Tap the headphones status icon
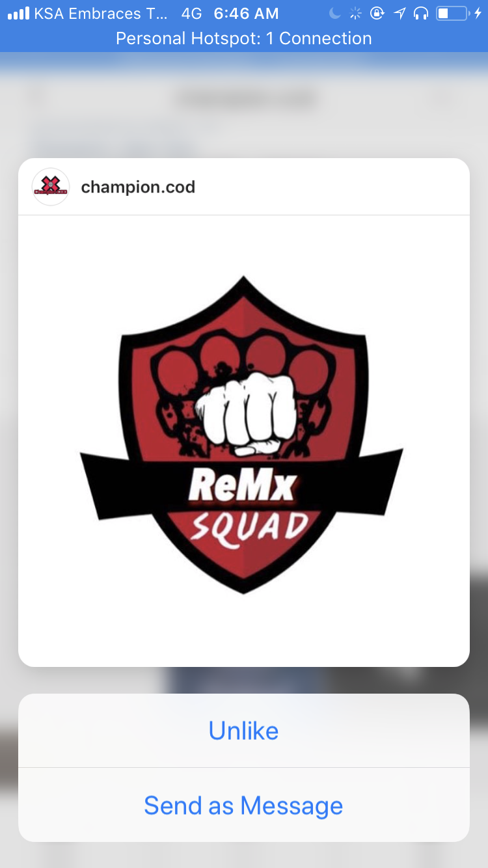This screenshot has height=868, width=488. click(x=421, y=13)
